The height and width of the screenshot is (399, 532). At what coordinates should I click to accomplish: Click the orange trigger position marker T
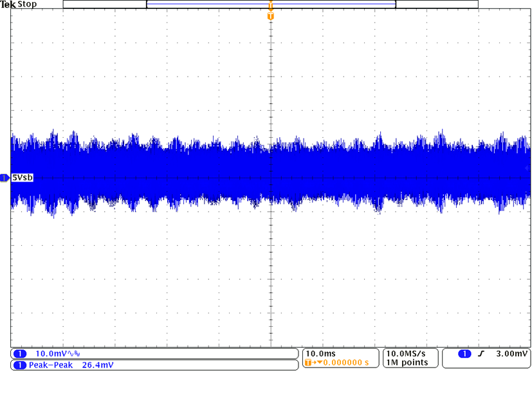[x=270, y=16]
